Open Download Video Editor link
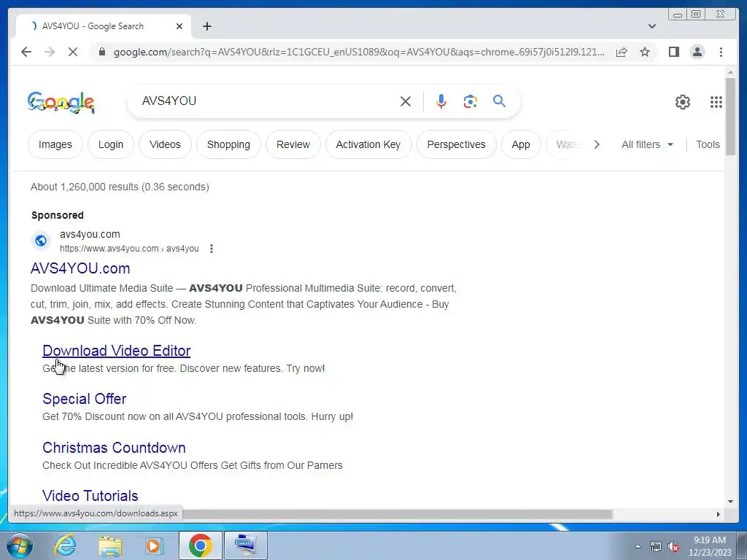The height and width of the screenshot is (560, 747). [116, 351]
